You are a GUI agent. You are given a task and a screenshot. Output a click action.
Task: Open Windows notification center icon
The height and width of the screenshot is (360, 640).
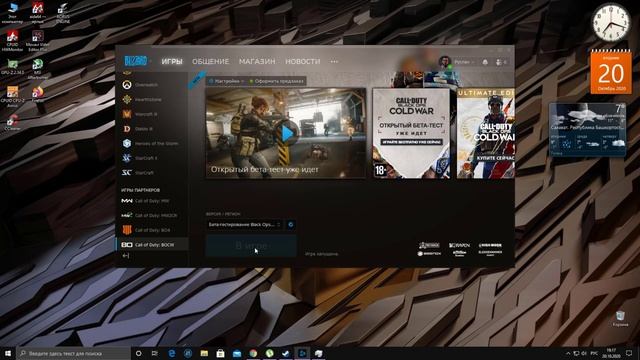tap(629, 353)
